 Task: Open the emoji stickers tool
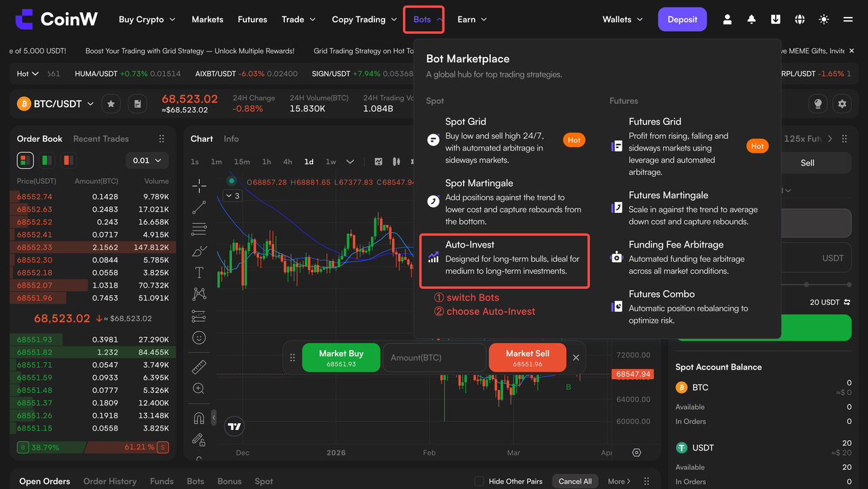tap(199, 338)
